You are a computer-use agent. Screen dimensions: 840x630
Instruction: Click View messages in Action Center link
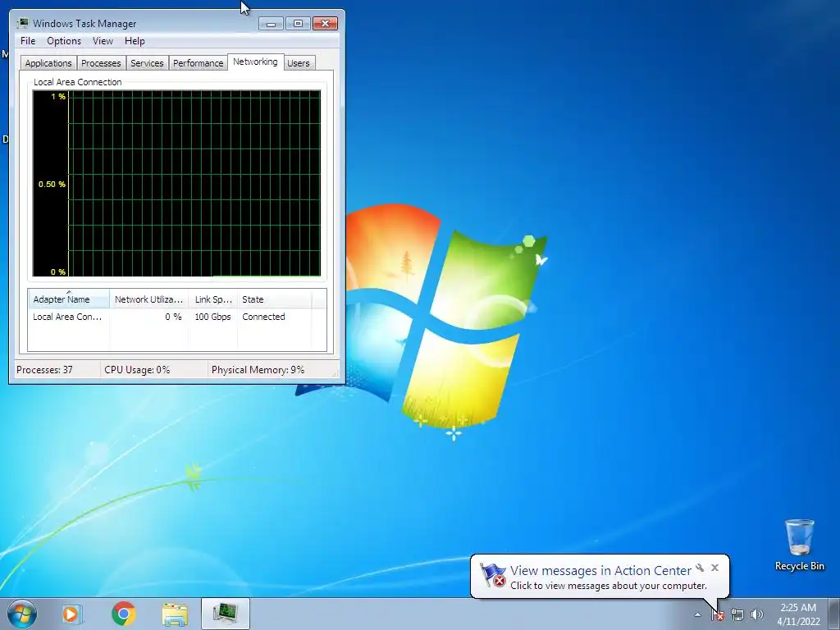point(600,571)
